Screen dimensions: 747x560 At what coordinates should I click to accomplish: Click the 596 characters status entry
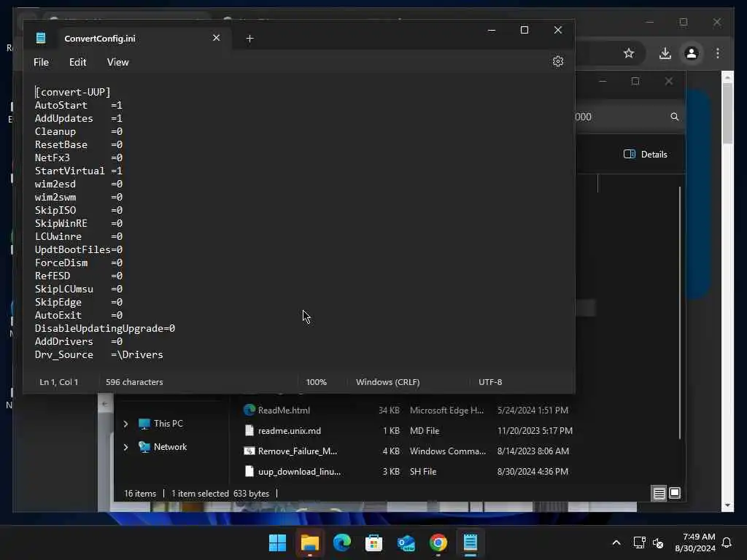click(134, 382)
